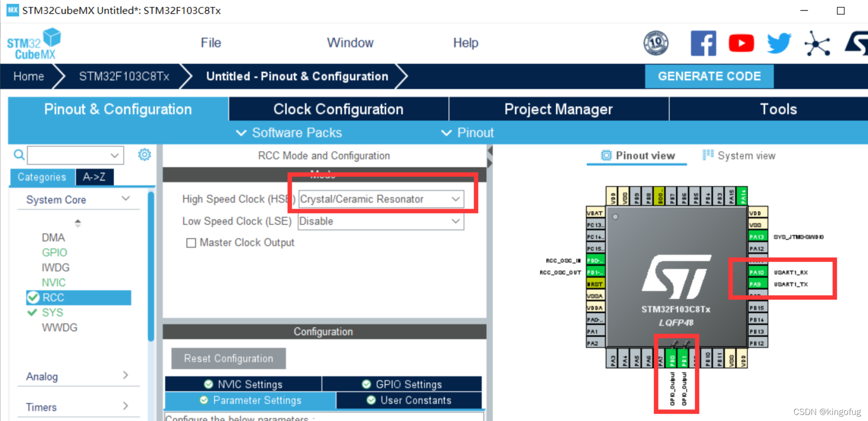Go to the Home breadcrumb
The height and width of the screenshot is (421, 868).
pyautogui.click(x=29, y=76)
